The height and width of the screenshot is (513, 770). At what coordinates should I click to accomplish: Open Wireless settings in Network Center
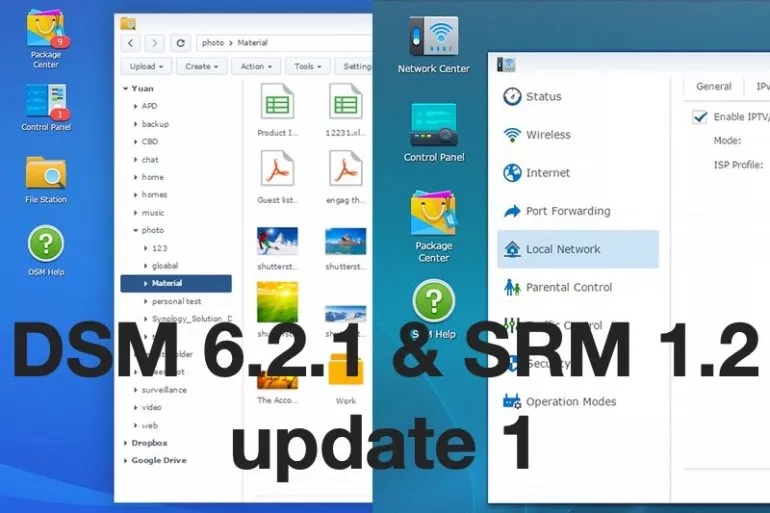point(578,135)
